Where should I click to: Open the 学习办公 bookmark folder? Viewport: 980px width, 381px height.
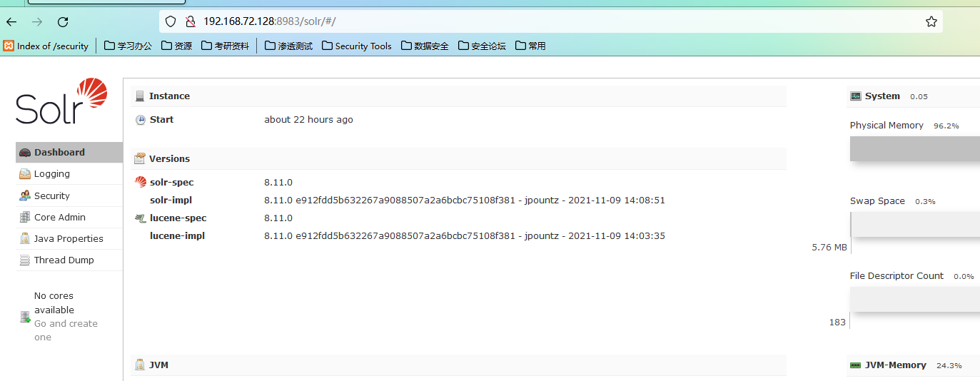click(x=128, y=46)
